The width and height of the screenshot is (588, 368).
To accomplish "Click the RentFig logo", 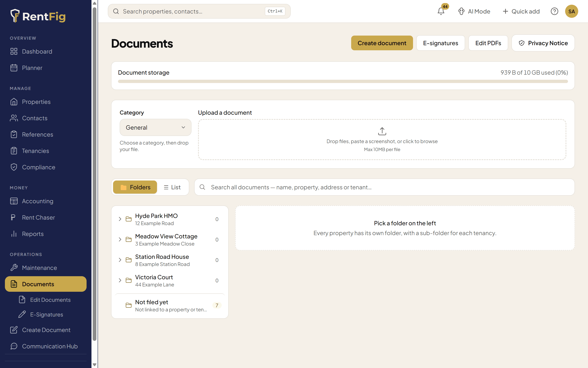I will [x=38, y=16].
